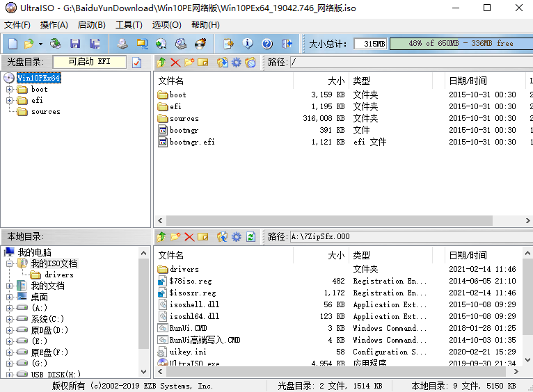Collapse the 我的ISO文档 tree node
The width and height of the screenshot is (533, 392).
click(10, 264)
